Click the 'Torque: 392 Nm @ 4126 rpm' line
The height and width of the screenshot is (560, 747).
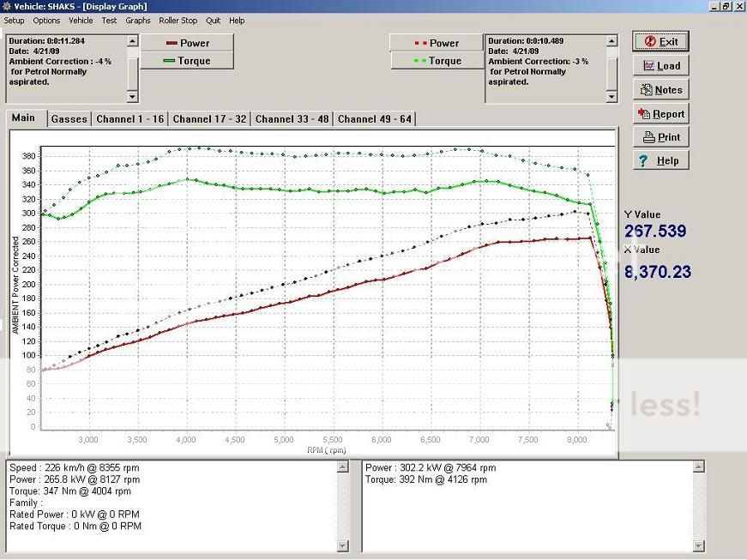click(426, 479)
